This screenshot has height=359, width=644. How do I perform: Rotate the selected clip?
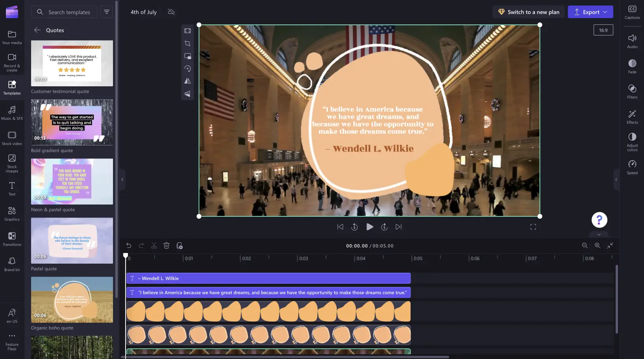point(187,69)
